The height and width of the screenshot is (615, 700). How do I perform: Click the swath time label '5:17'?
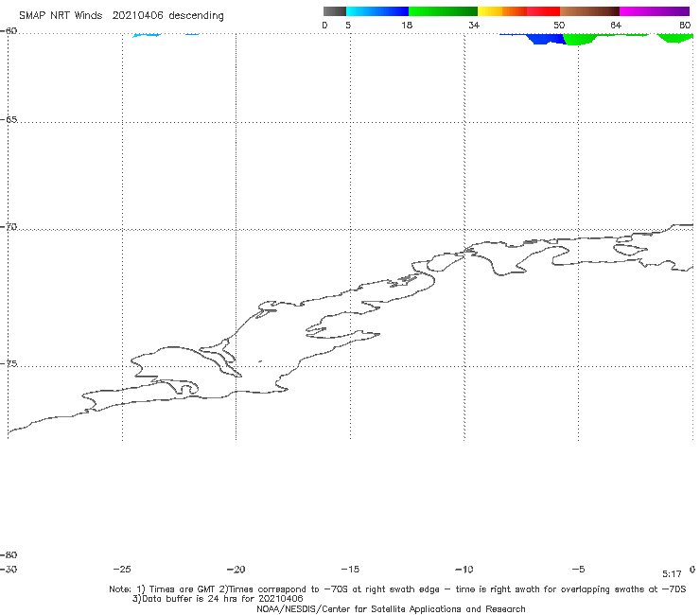coord(672,574)
